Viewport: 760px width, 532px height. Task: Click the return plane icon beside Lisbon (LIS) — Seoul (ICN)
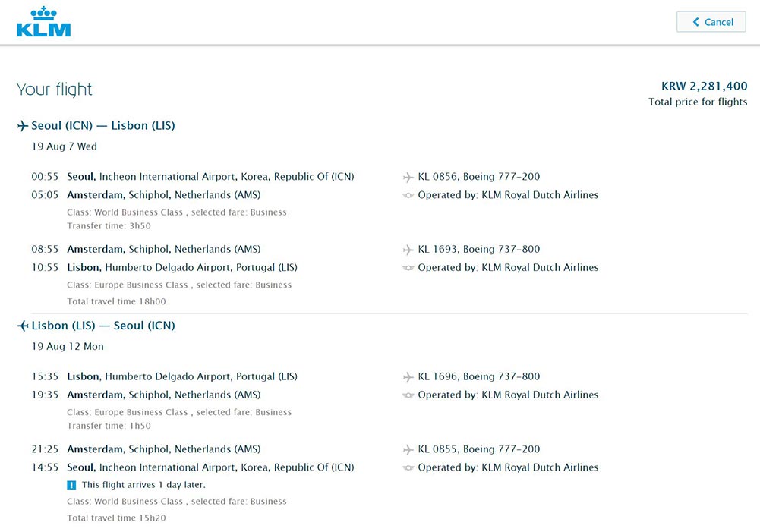tap(22, 326)
